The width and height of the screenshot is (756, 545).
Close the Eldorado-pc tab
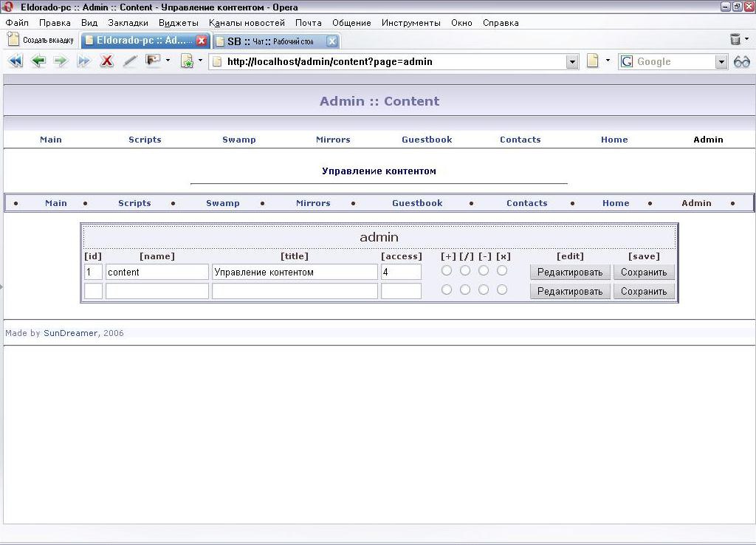pyautogui.click(x=201, y=41)
